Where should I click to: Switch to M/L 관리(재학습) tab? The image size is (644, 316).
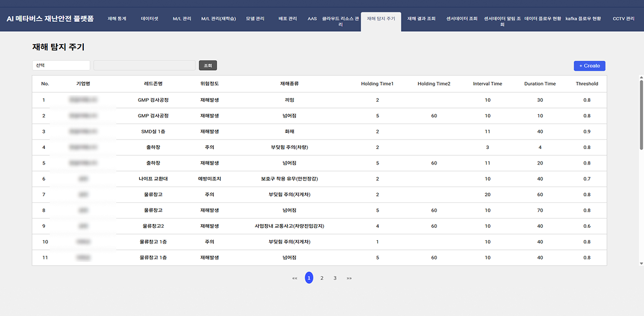(x=219, y=19)
